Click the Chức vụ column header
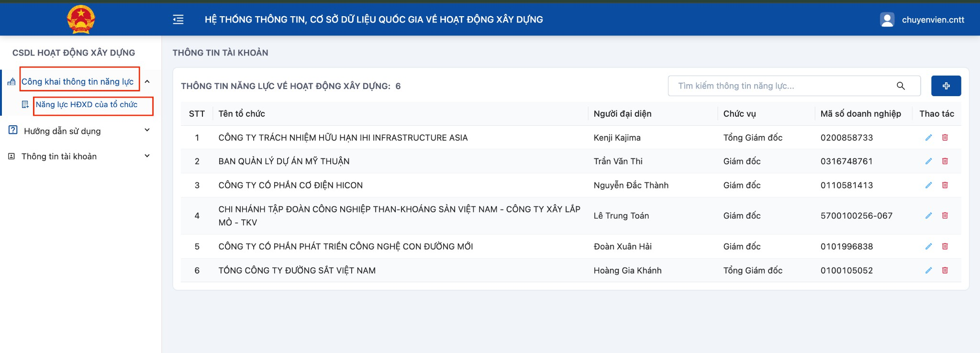 pyautogui.click(x=740, y=114)
